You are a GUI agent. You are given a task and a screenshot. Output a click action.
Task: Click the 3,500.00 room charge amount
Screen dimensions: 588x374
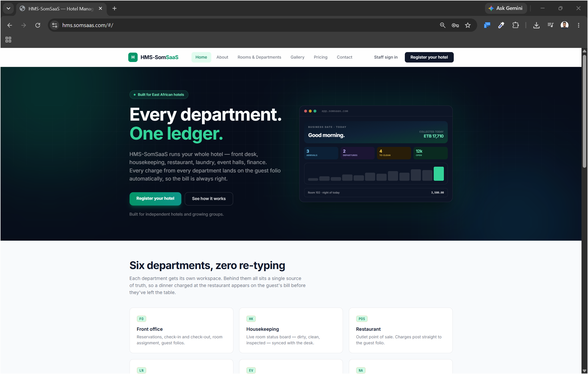(x=438, y=193)
